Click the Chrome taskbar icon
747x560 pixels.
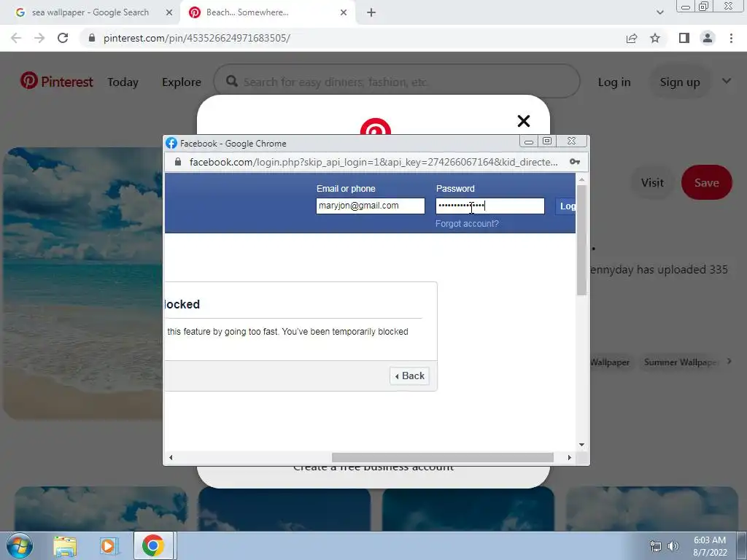153,545
